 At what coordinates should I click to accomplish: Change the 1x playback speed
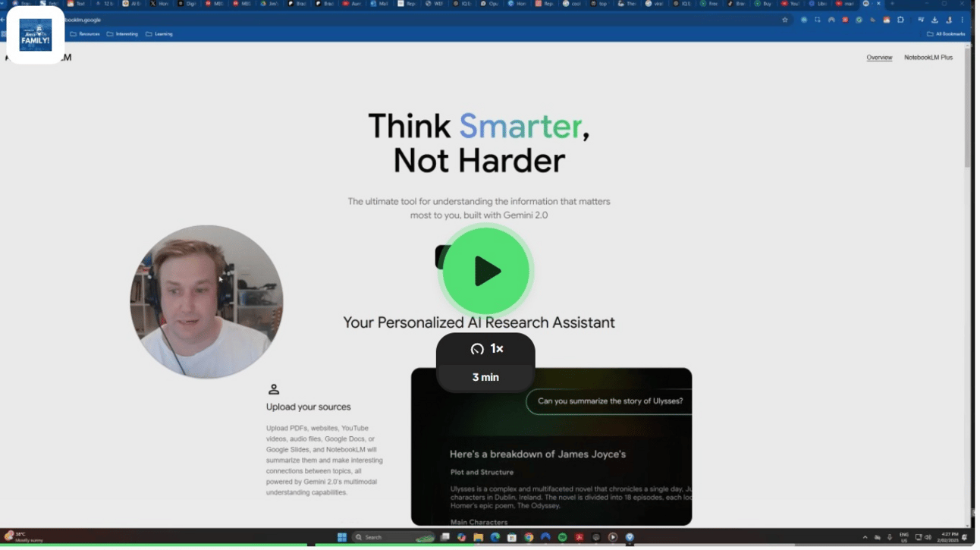coord(485,349)
